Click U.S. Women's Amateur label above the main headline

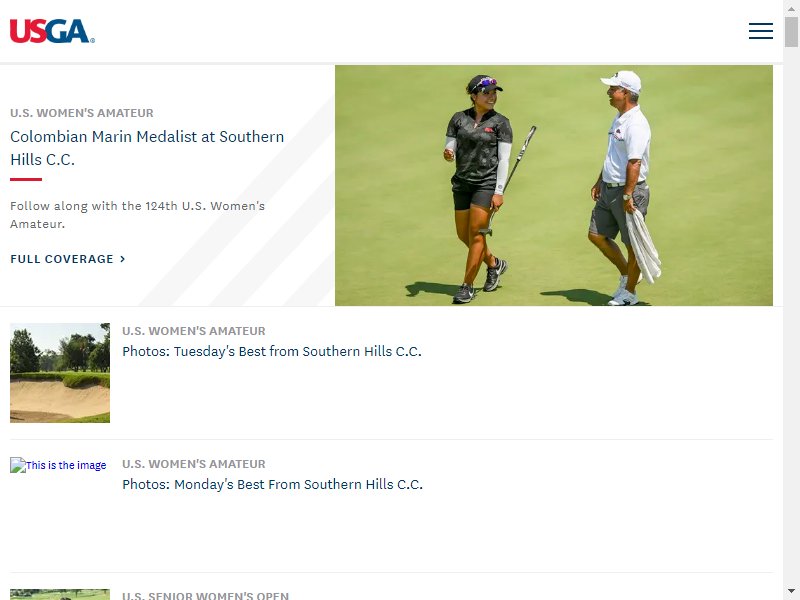(82, 113)
